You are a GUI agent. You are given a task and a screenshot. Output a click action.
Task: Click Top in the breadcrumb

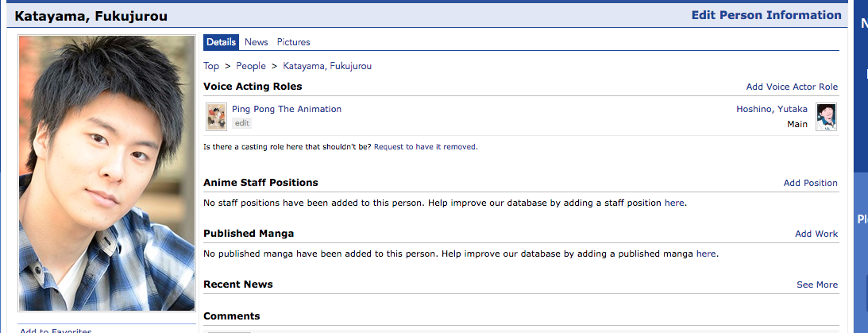click(x=211, y=66)
